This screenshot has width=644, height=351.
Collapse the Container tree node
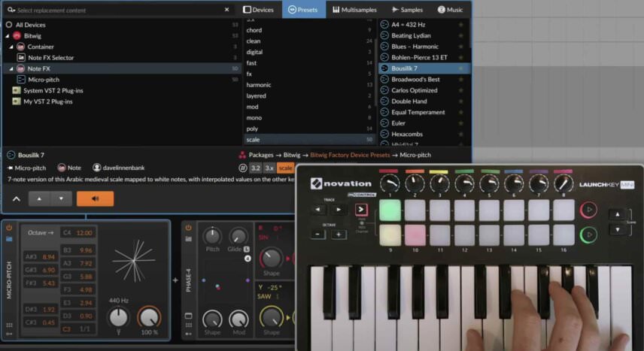click(x=11, y=47)
